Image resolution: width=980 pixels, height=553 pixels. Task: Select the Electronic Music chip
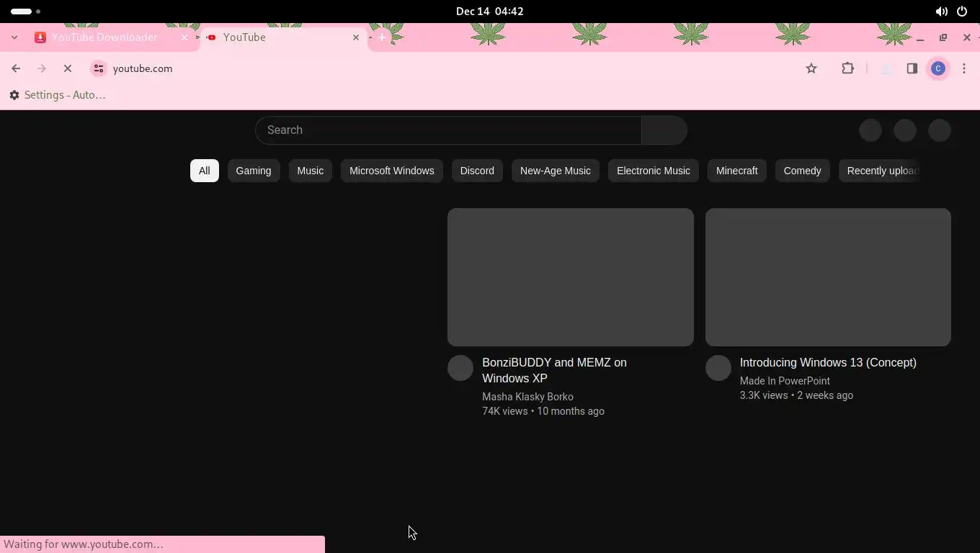[654, 171]
